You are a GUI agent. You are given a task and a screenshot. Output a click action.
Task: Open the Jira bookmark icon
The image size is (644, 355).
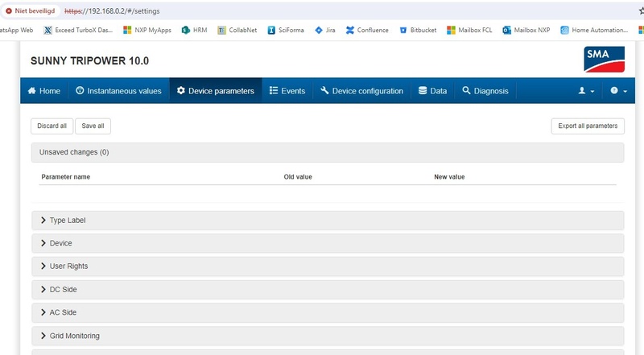[319, 30]
